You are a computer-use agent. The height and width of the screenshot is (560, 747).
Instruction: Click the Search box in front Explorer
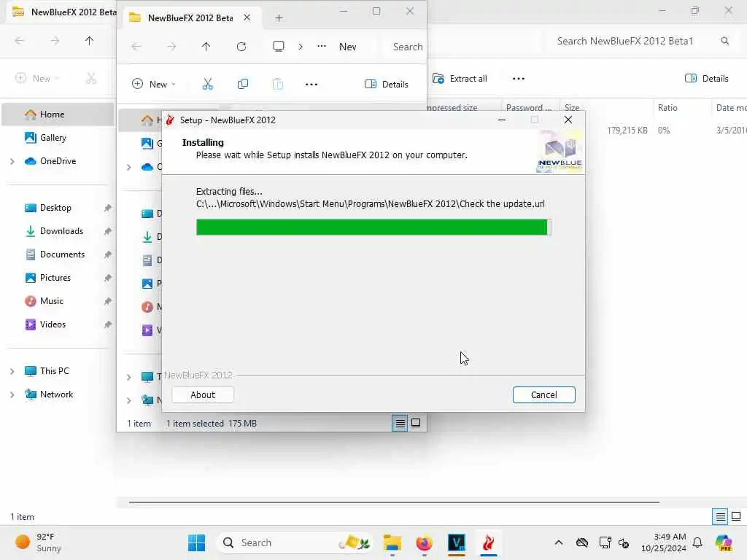pyautogui.click(x=406, y=47)
